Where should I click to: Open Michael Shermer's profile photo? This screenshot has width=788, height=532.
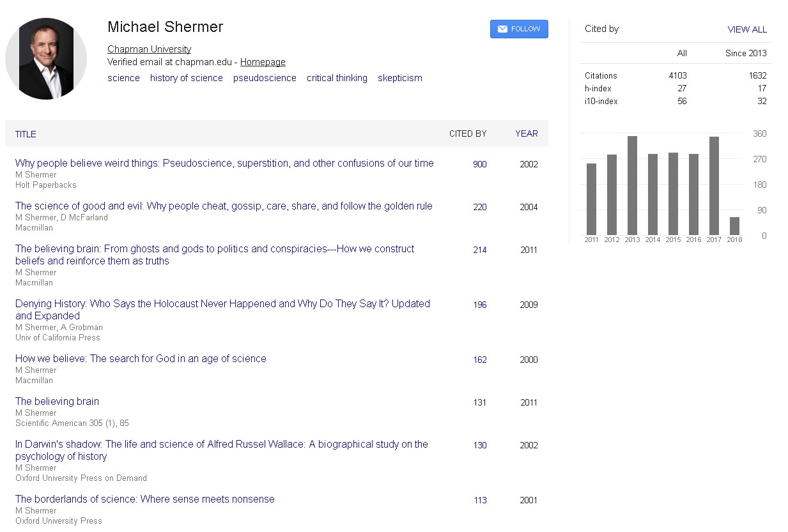(x=46, y=59)
